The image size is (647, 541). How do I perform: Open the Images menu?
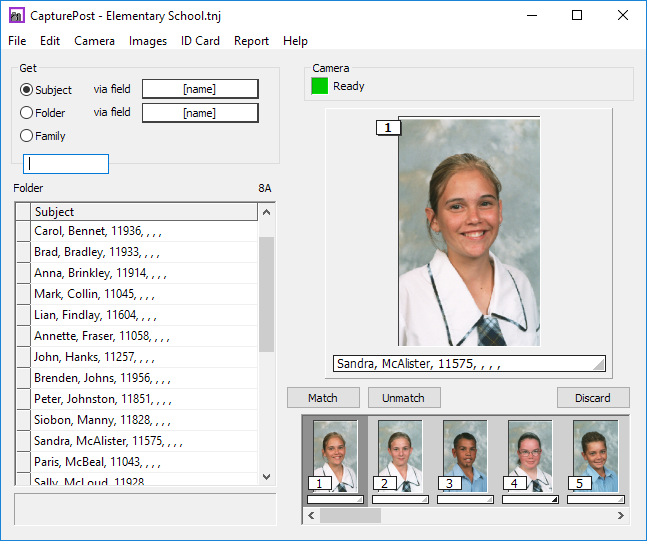coord(148,41)
